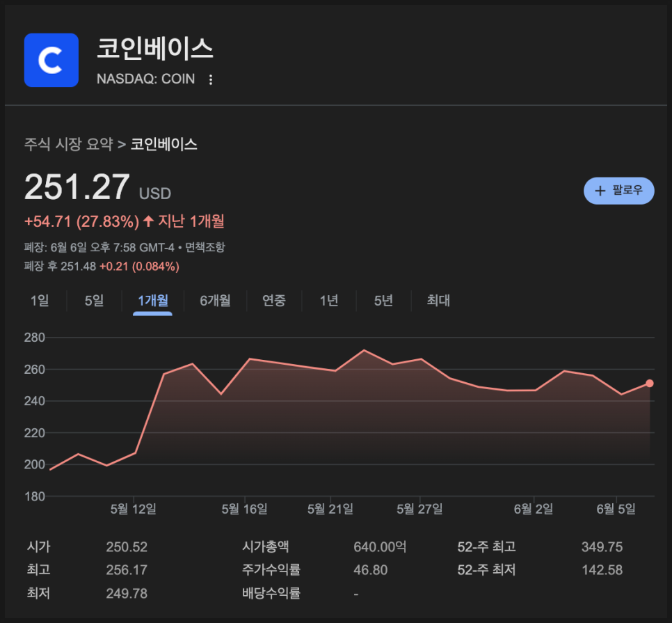Show the 5년 chart range

pos(383,301)
